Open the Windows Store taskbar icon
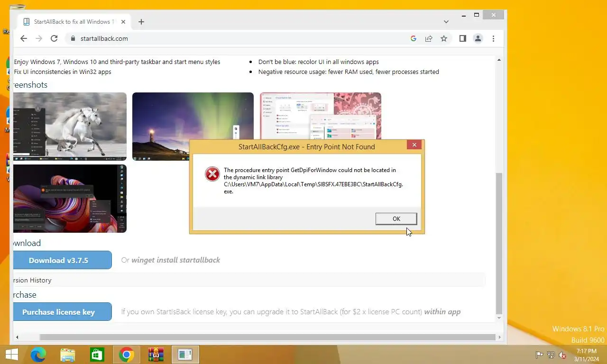Image resolution: width=607 pixels, height=364 pixels. (97, 355)
